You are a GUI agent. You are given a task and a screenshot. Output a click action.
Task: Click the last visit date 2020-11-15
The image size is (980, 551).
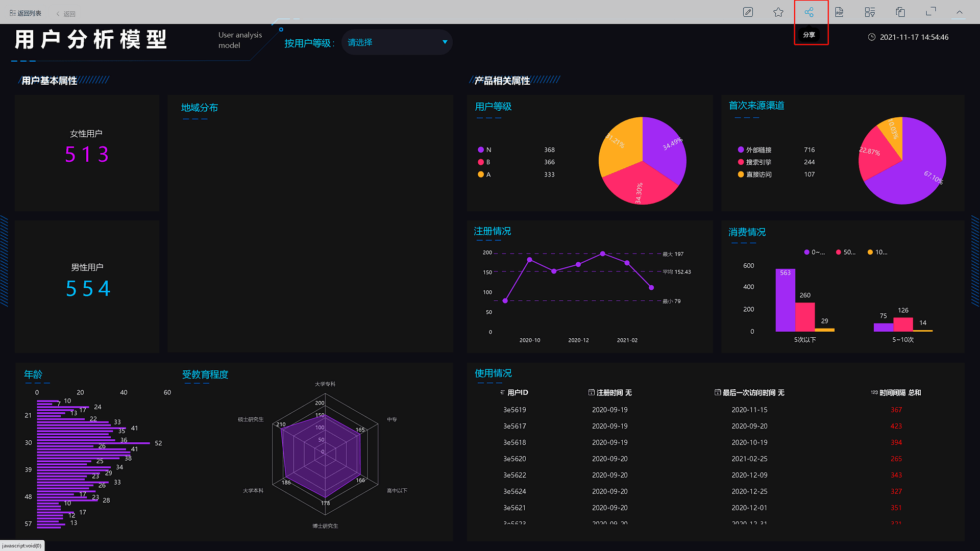(x=749, y=410)
